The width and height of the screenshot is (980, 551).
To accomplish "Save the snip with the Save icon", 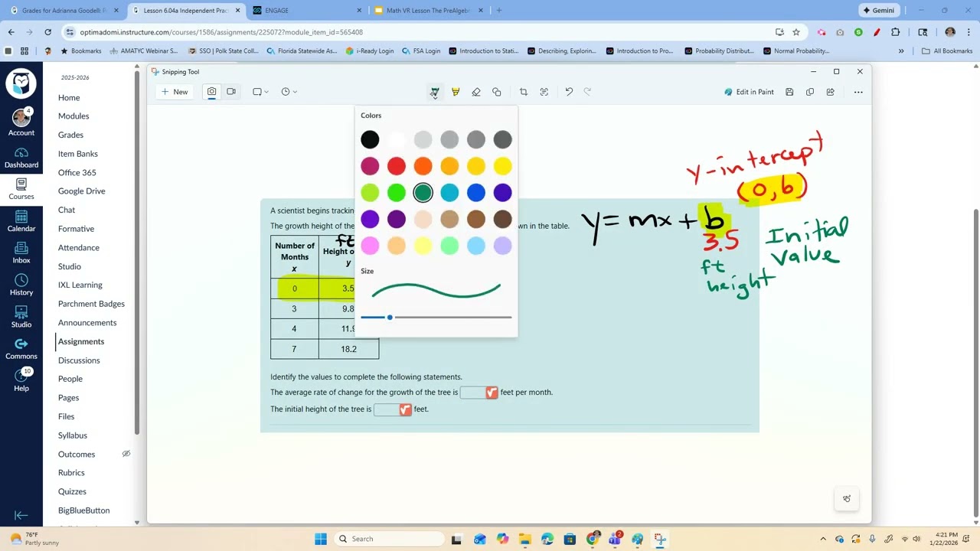I will pyautogui.click(x=789, y=92).
